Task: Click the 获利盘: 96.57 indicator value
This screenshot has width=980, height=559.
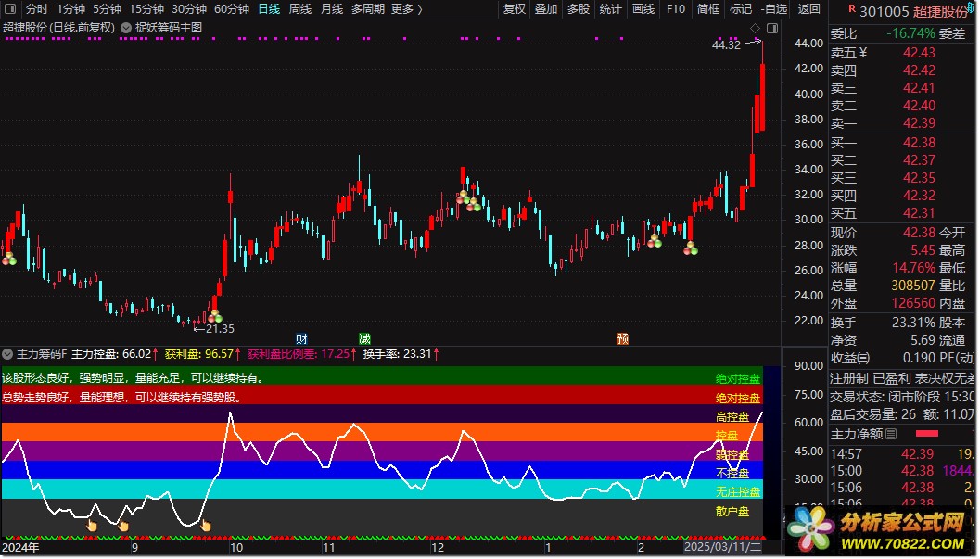Action: [x=202, y=354]
